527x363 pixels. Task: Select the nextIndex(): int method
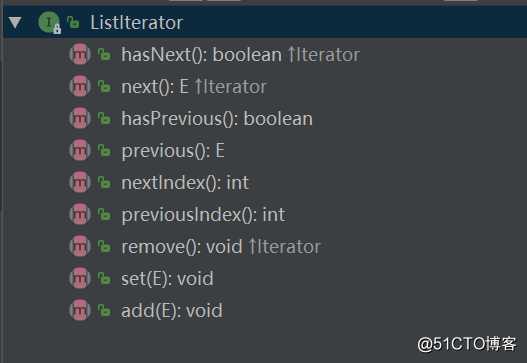point(185,183)
